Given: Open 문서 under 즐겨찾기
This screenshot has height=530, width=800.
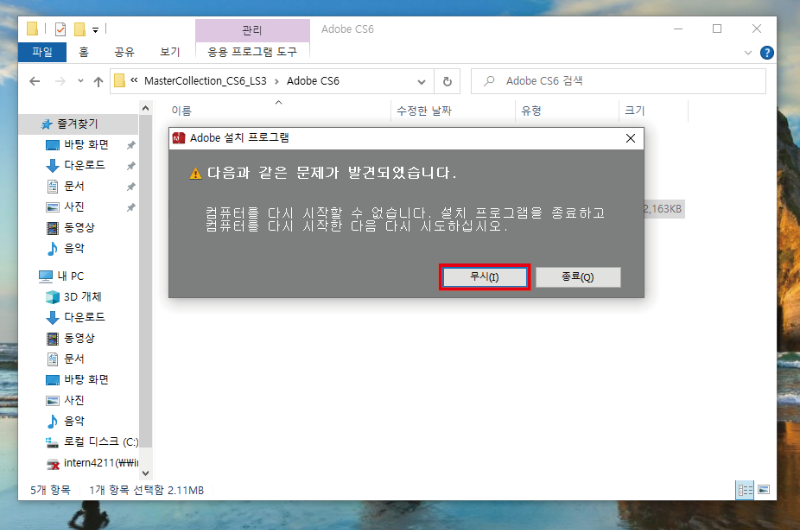Looking at the screenshot, I should (x=74, y=186).
